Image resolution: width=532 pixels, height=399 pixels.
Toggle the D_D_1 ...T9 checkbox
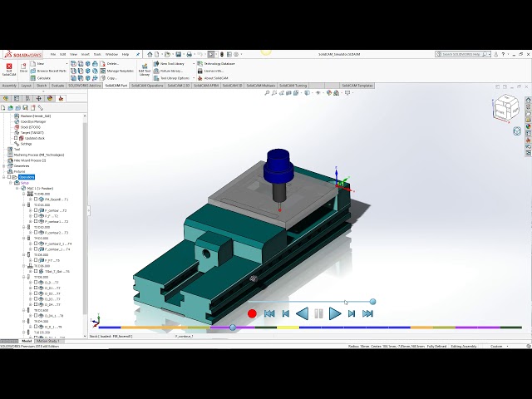tap(36, 327)
